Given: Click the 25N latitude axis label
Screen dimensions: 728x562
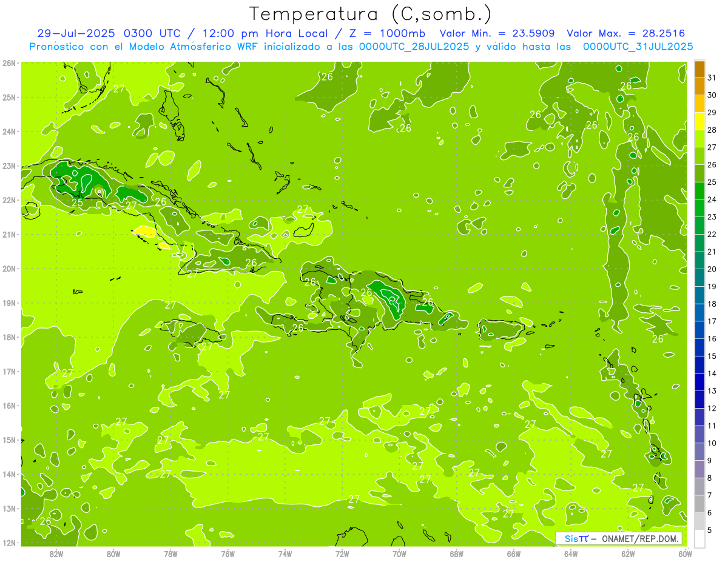Looking at the screenshot, I should click(8, 98).
